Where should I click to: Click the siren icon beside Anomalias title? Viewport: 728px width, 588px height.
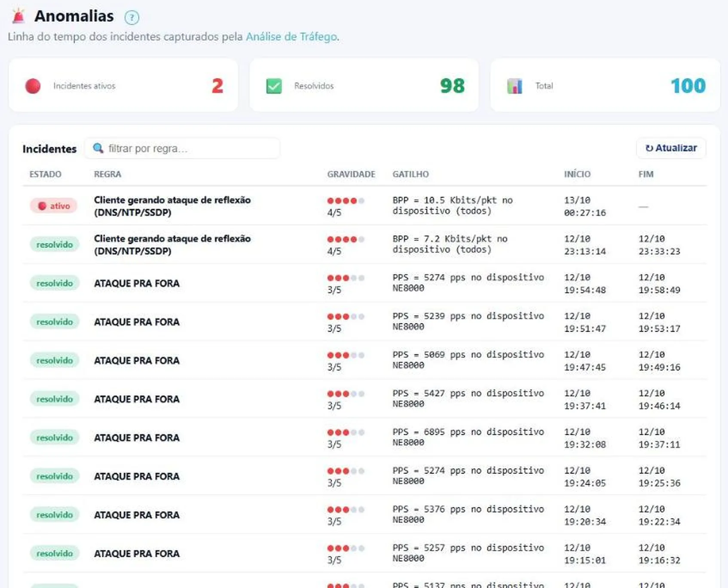pyautogui.click(x=18, y=16)
